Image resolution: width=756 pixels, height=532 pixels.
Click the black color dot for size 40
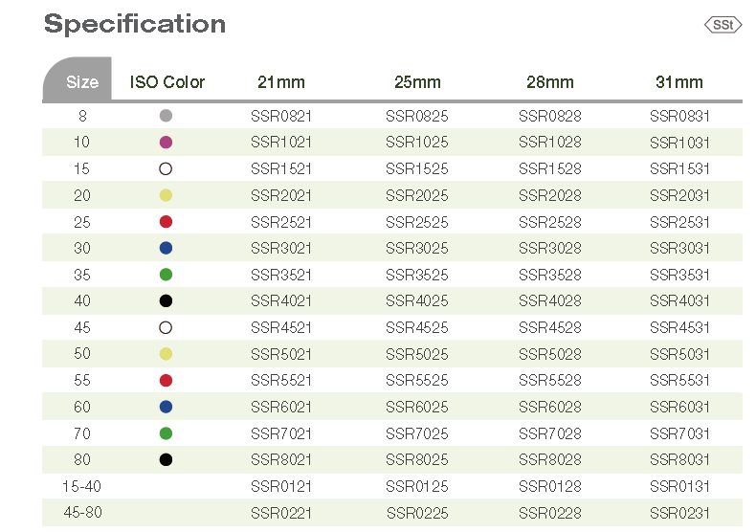pos(166,300)
